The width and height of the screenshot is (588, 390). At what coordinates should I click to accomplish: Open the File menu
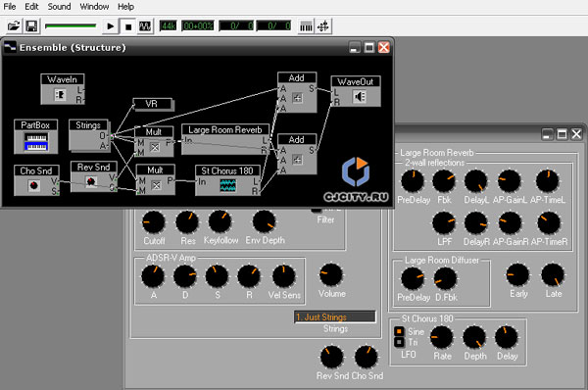pos(10,7)
